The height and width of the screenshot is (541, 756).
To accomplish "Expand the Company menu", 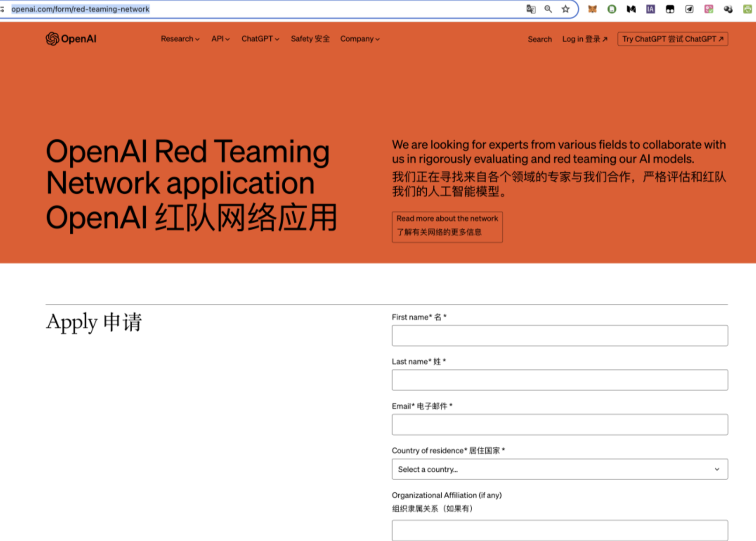I will click(360, 39).
